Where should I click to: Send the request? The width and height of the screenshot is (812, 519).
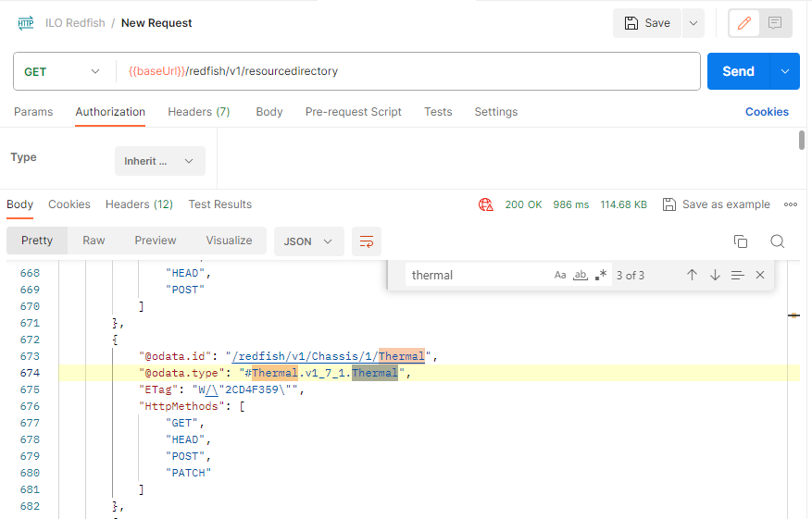click(x=739, y=71)
